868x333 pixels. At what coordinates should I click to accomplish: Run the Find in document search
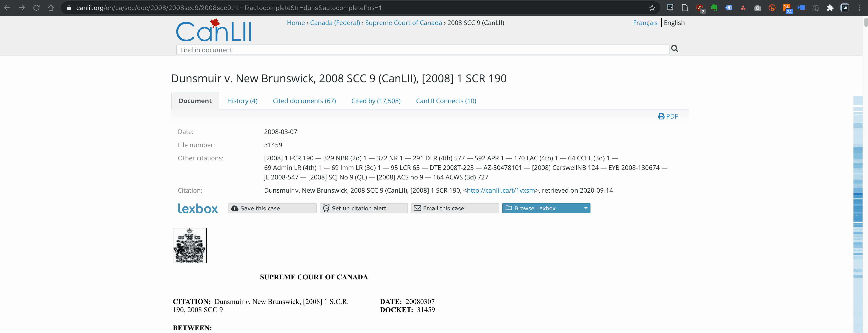[x=675, y=49]
